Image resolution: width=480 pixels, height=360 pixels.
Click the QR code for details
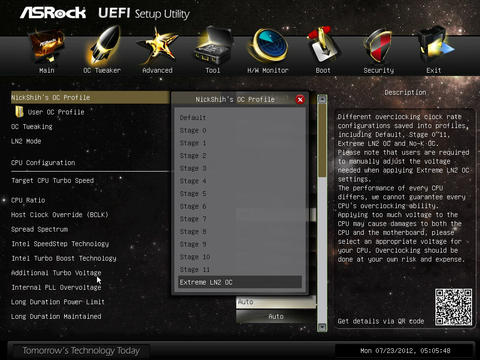453,307
